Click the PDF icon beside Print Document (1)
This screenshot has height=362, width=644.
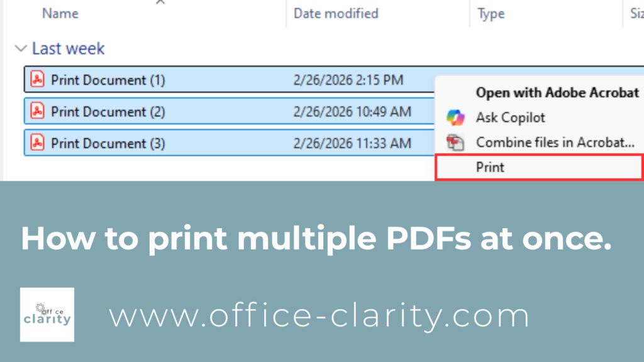(x=38, y=80)
